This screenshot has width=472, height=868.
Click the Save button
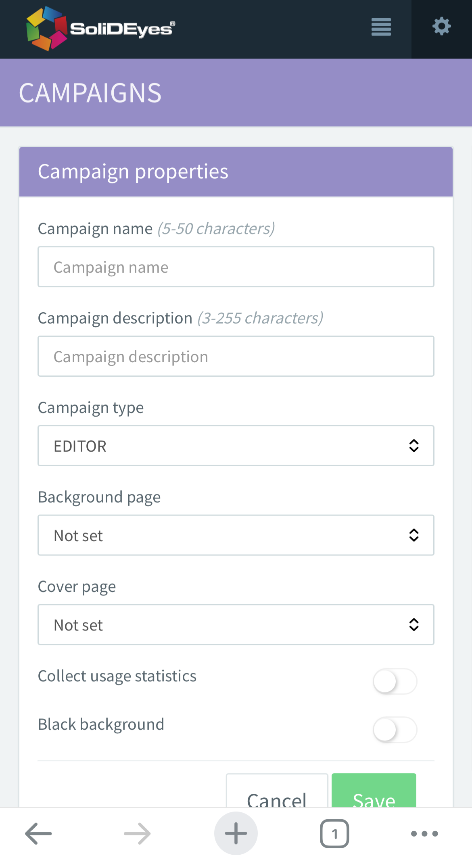(374, 791)
